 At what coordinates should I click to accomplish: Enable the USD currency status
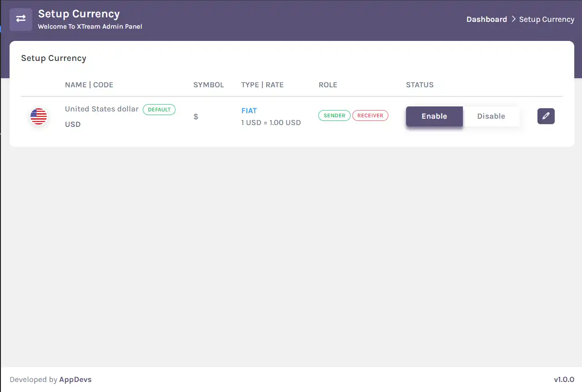(434, 116)
